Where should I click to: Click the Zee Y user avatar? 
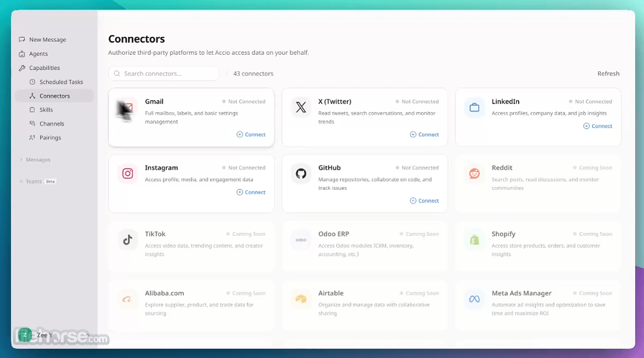(x=25, y=335)
